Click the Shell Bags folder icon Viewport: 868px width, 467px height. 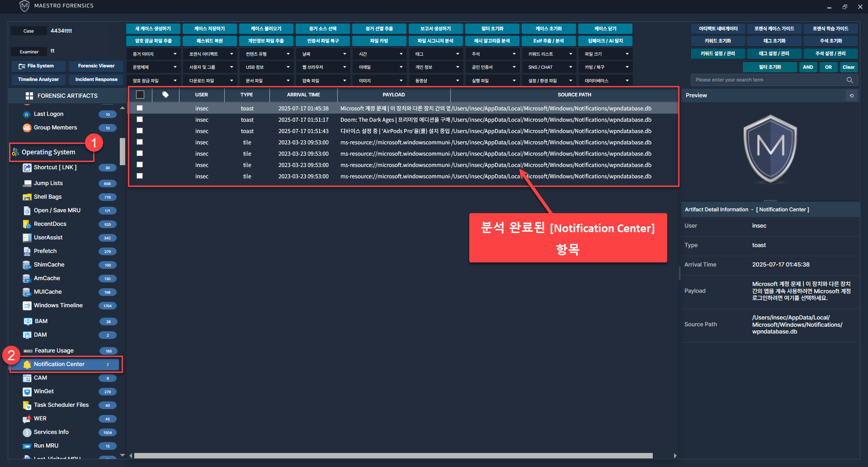pyautogui.click(x=27, y=197)
